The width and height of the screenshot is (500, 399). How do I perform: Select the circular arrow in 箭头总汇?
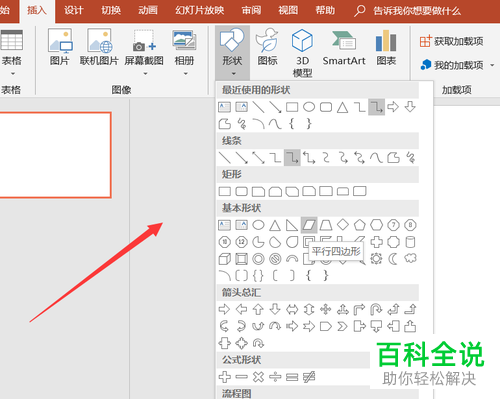point(258,343)
